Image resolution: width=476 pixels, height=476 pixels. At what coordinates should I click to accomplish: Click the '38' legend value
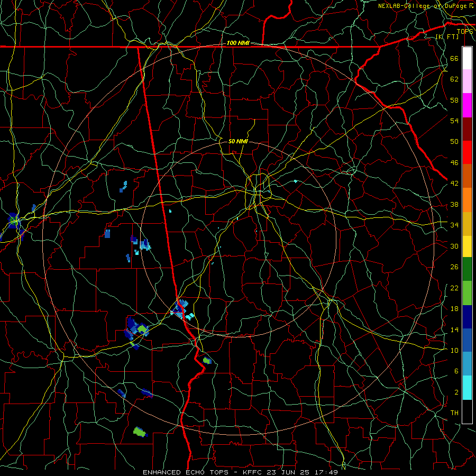(x=454, y=204)
